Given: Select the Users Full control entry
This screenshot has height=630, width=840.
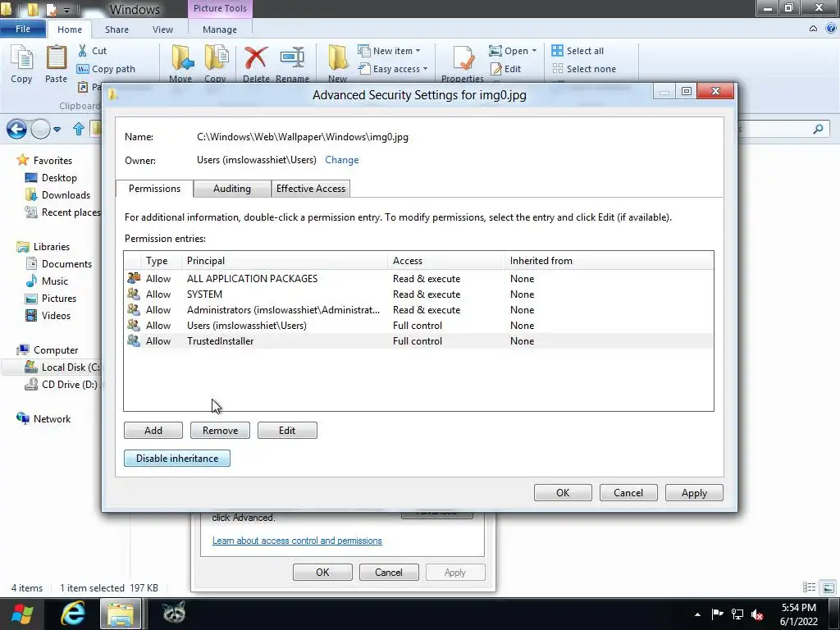Looking at the screenshot, I should click(x=418, y=325).
